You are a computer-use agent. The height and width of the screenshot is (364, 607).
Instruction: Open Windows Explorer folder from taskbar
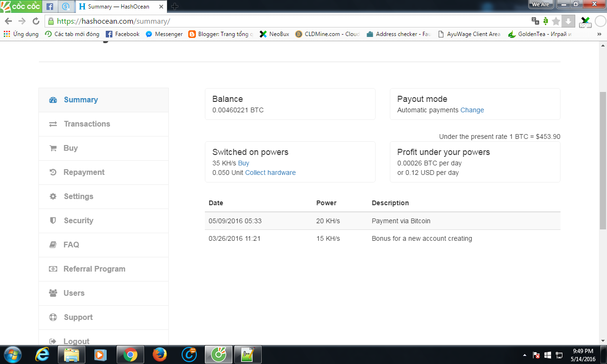(x=72, y=355)
